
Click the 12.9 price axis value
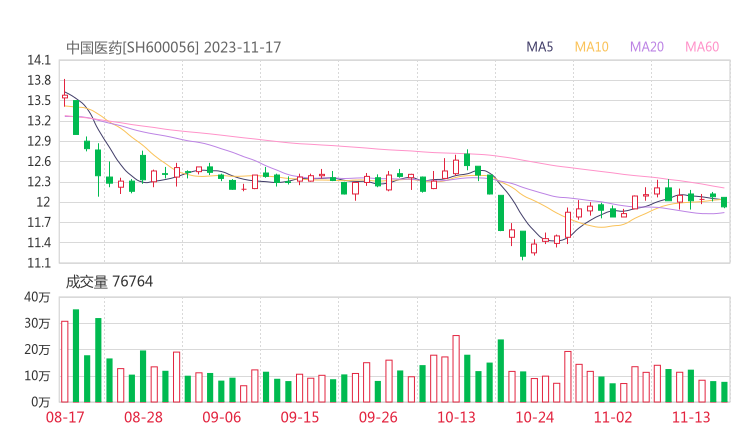tap(39, 141)
